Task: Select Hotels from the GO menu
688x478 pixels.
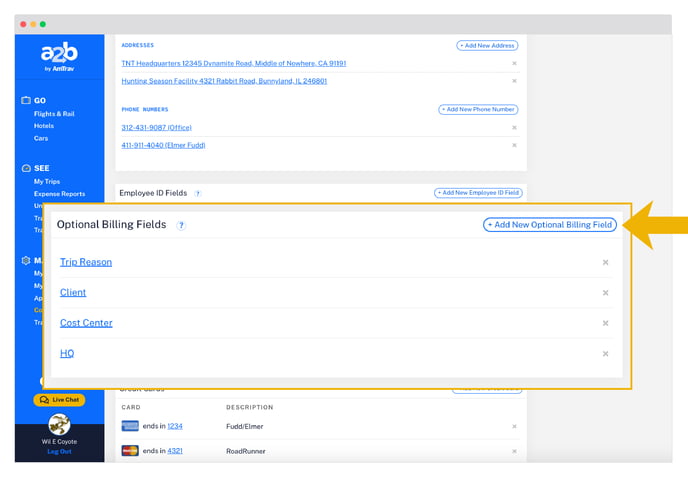Action: [44, 126]
